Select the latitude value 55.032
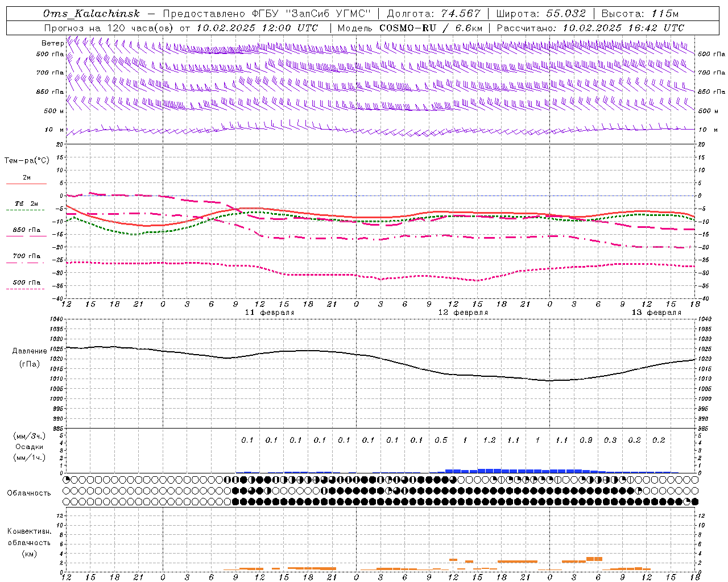Image resolution: width=728 pixels, height=582 pixels. [x=566, y=14]
